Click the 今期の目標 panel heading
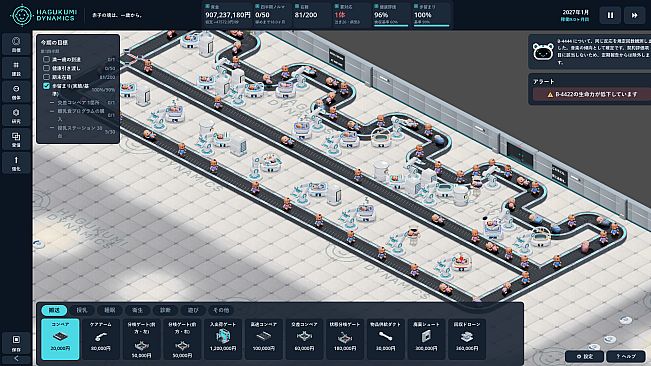This screenshot has width=651, height=366. click(x=54, y=42)
